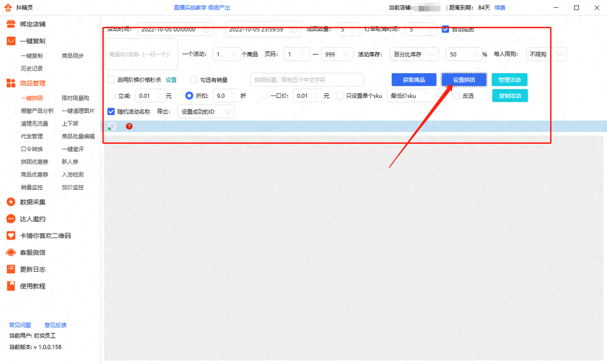This screenshot has width=607, height=364.
Task: Select the 立减 radio button
Action: pos(111,95)
